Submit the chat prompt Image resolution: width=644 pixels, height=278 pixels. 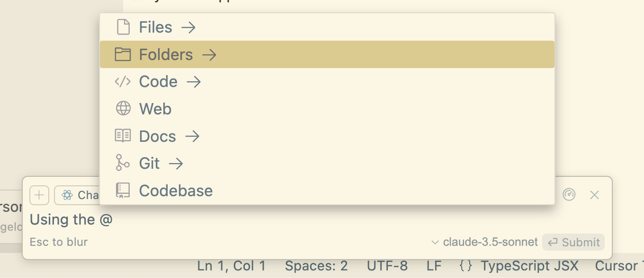pos(573,242)
